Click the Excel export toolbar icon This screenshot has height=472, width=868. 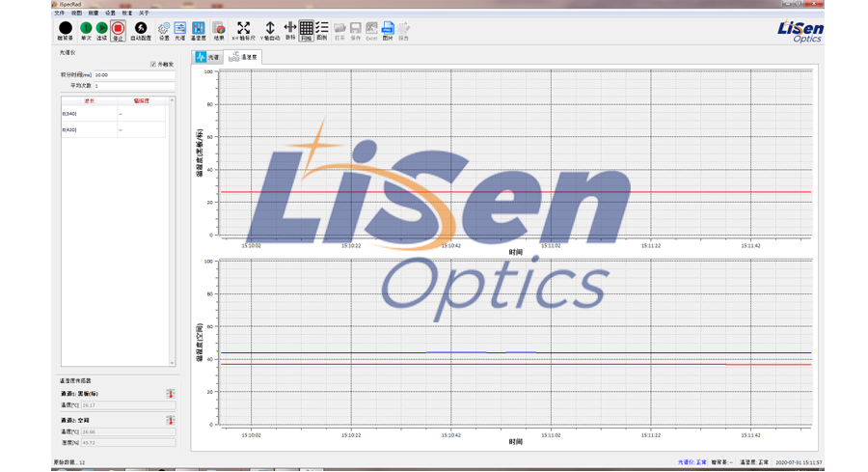click(371, 31)
